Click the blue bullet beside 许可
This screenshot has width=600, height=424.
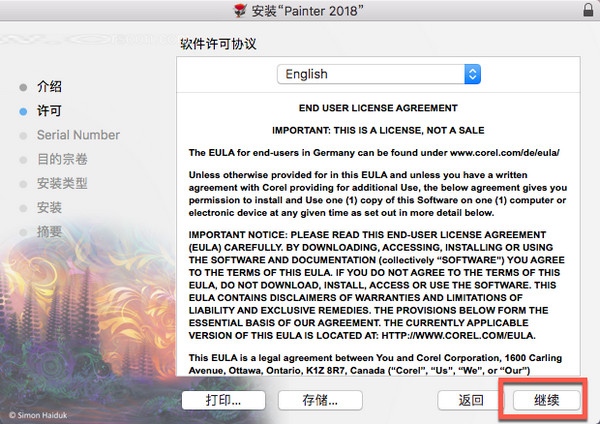(23, 112)
